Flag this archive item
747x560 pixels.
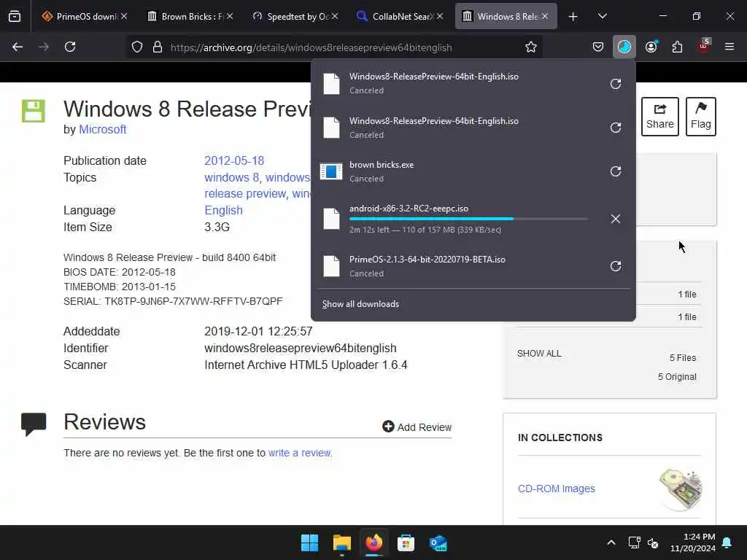click(701, 117)
